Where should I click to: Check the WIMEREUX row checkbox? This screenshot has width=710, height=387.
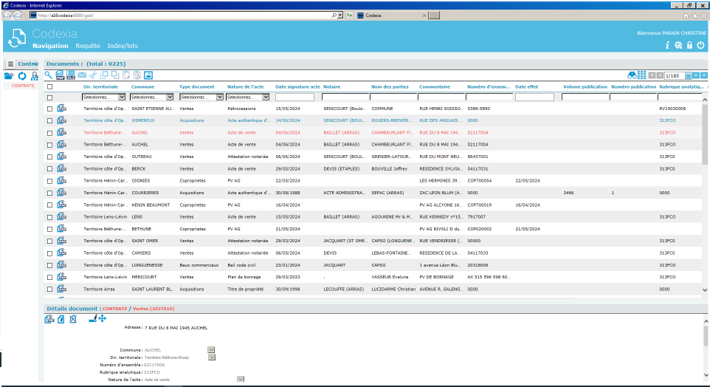pyautogui.click(x=50, y=121)
